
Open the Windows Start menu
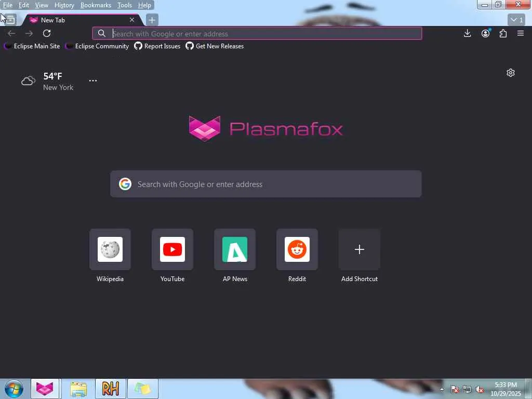[x=14, y=389]
